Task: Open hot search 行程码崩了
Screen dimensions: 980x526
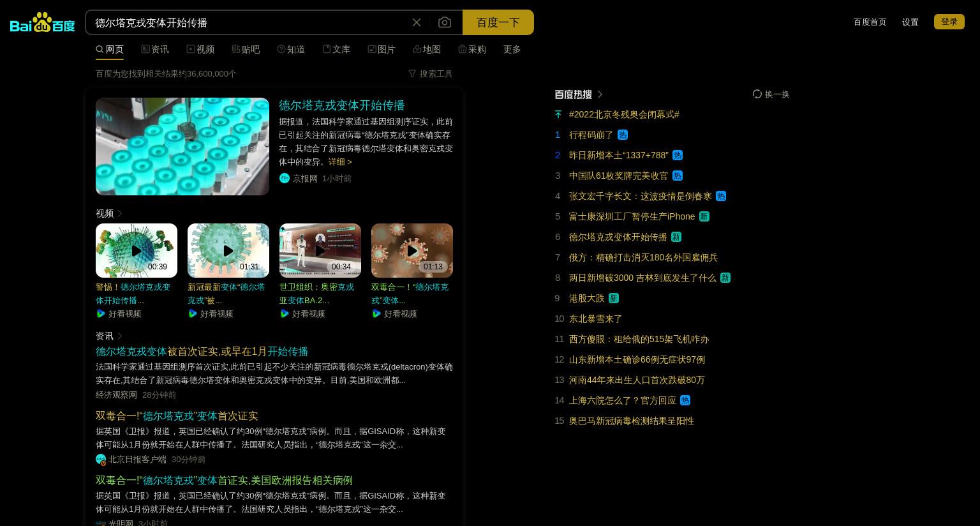Action: (x=591, y=135)
